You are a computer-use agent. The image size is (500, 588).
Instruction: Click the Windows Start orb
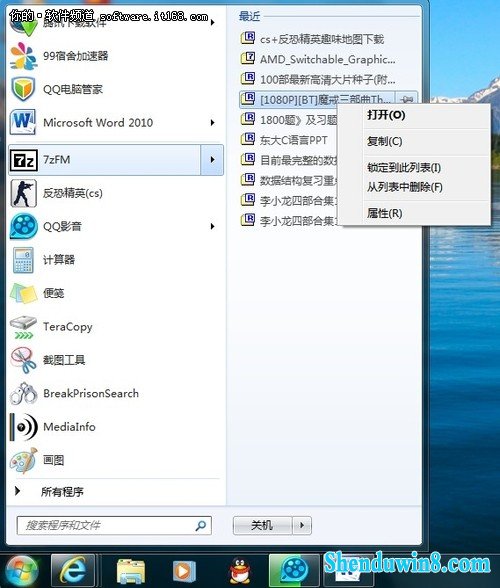click(x=21, y=571)
